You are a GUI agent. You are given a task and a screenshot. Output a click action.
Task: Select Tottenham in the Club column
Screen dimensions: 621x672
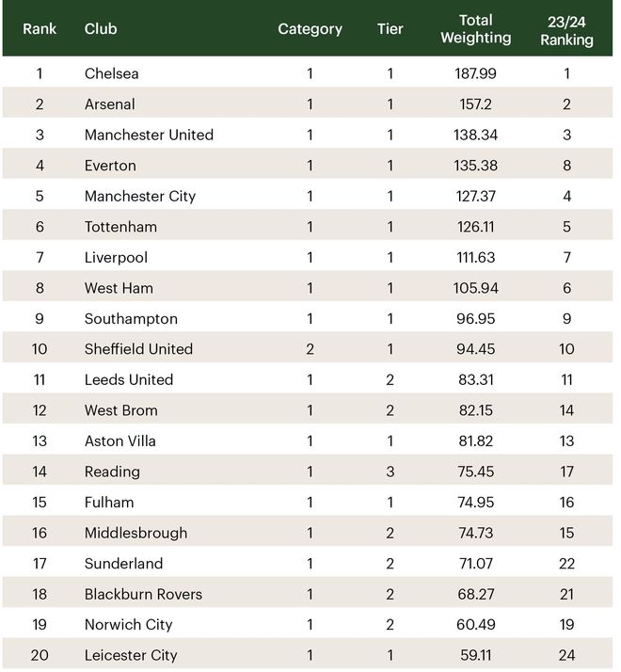click(x=120, y=227)
